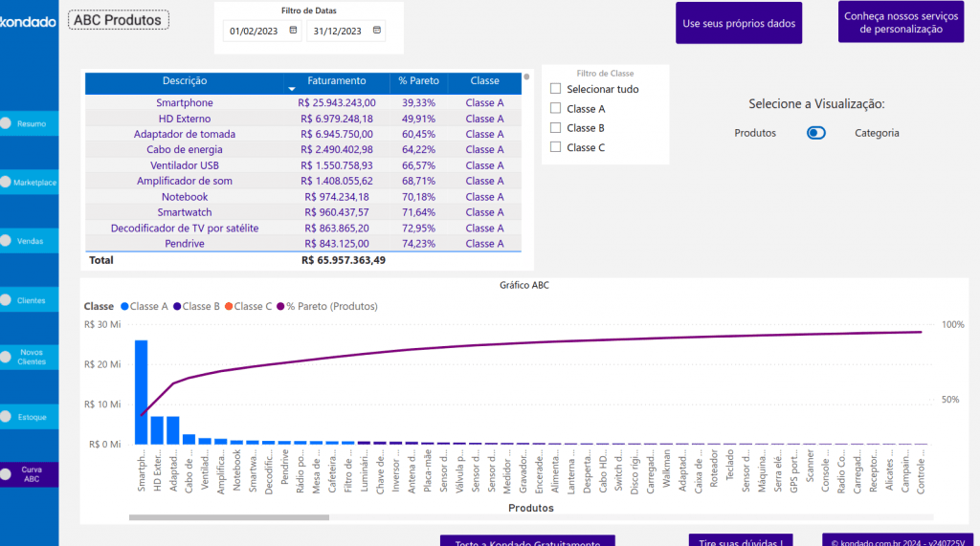
Task: Click the Classe B legend marker in chart
Action: click(177, 307)
